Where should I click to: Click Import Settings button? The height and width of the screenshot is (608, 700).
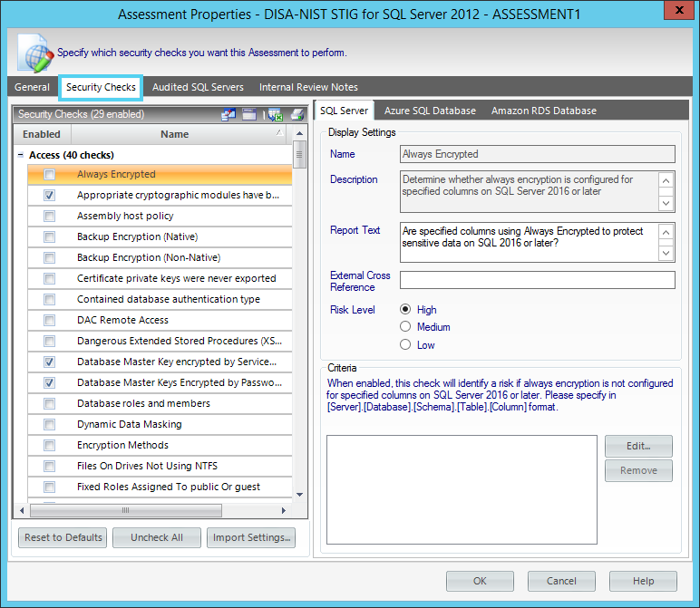pos(250,537)
